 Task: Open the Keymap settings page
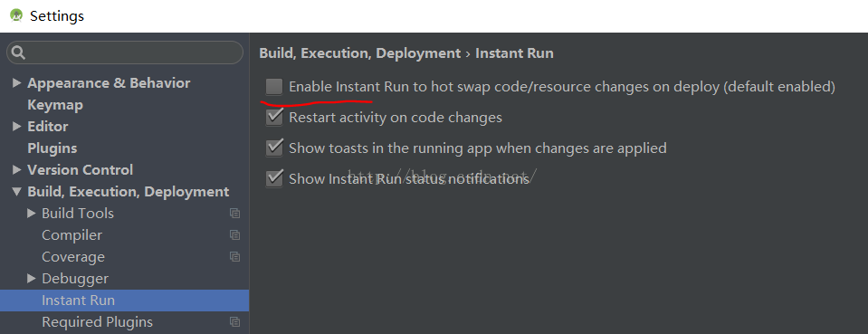tap(55, 105)
